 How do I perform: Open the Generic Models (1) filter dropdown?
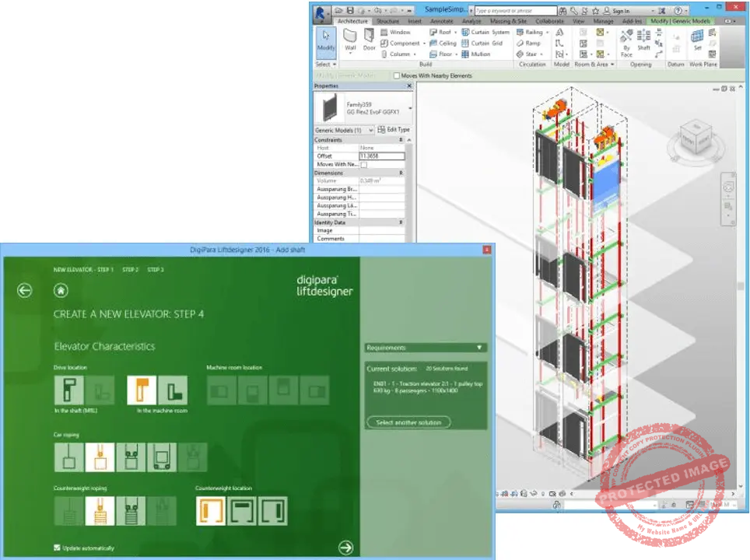click(344, 130)
